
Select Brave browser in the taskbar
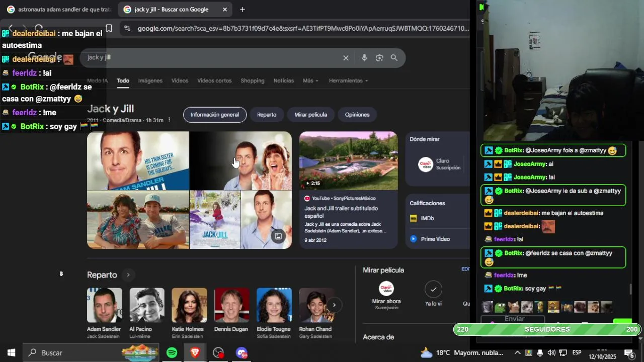tap(195, 353)
